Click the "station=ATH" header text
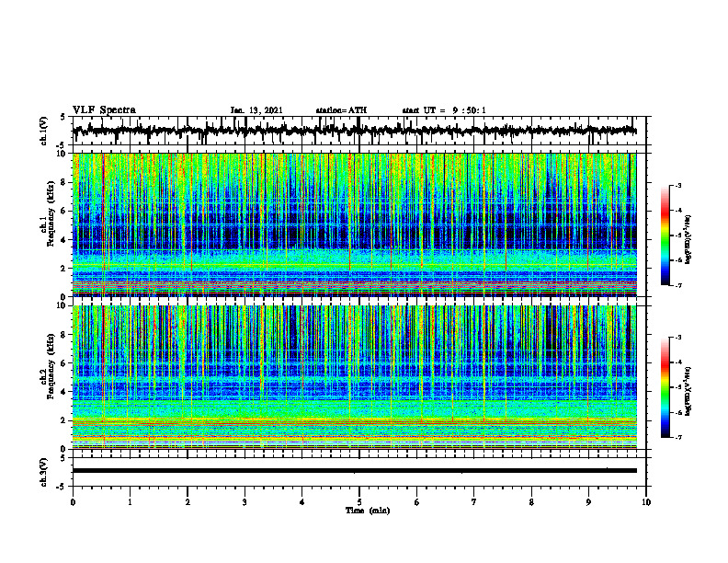The image size is (728, 563). click(341, 110)
